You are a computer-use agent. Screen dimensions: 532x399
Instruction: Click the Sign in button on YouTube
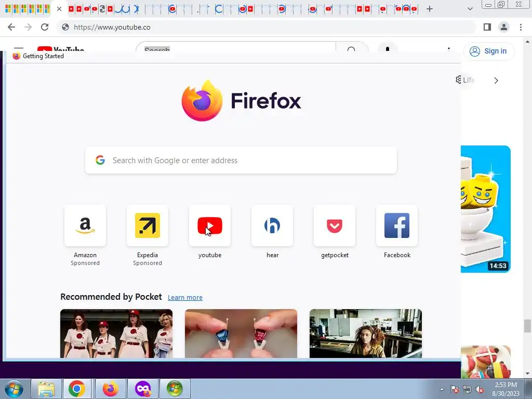[489, 51]
